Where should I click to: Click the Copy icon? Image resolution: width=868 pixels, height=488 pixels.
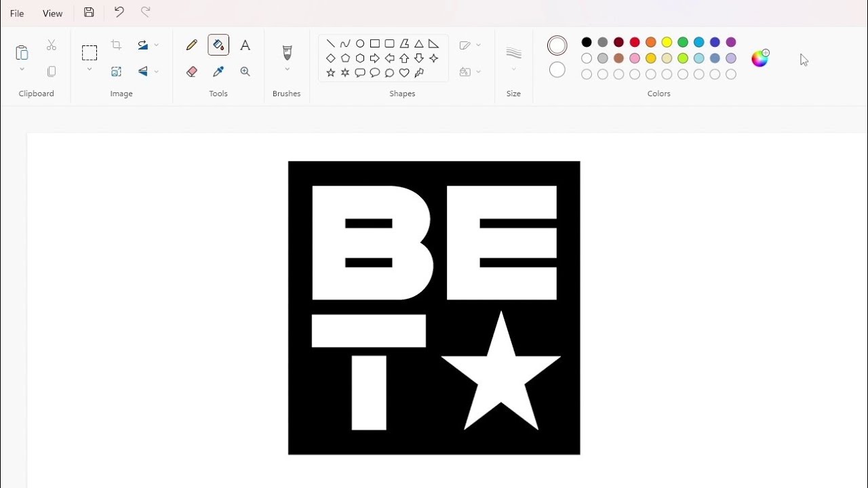[x=52, y=71]
